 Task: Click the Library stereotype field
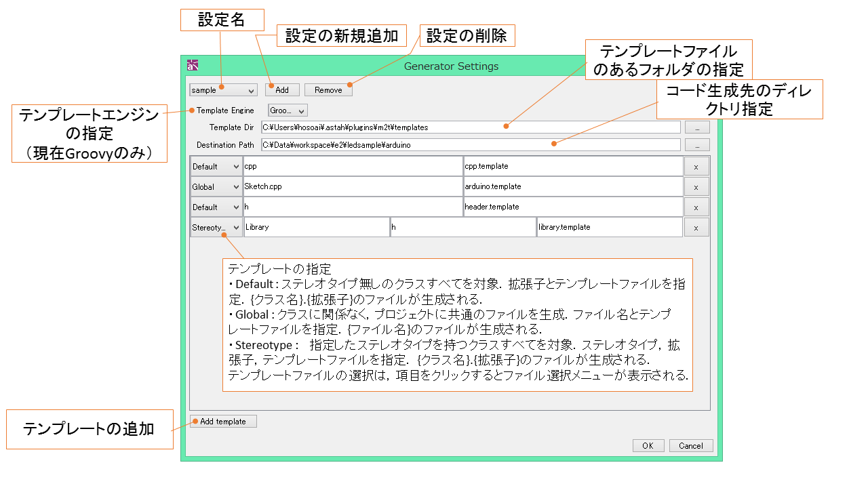[x=316, y=227]
